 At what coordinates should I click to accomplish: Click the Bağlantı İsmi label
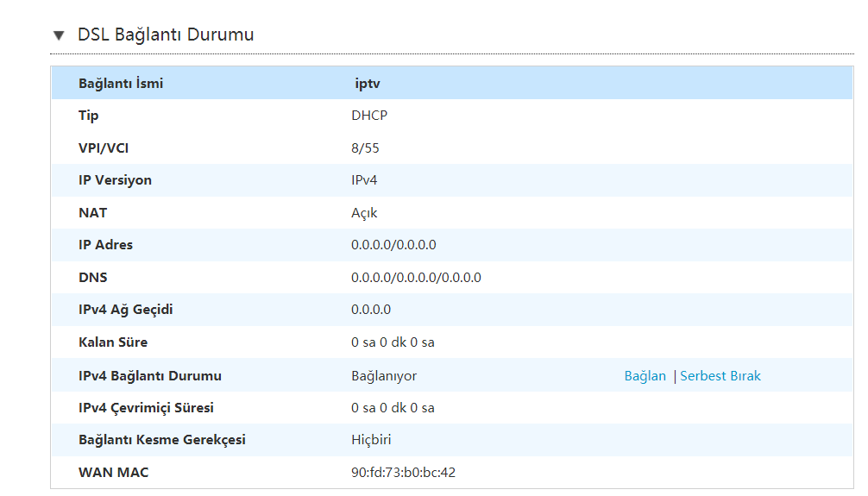click(121, 83)
